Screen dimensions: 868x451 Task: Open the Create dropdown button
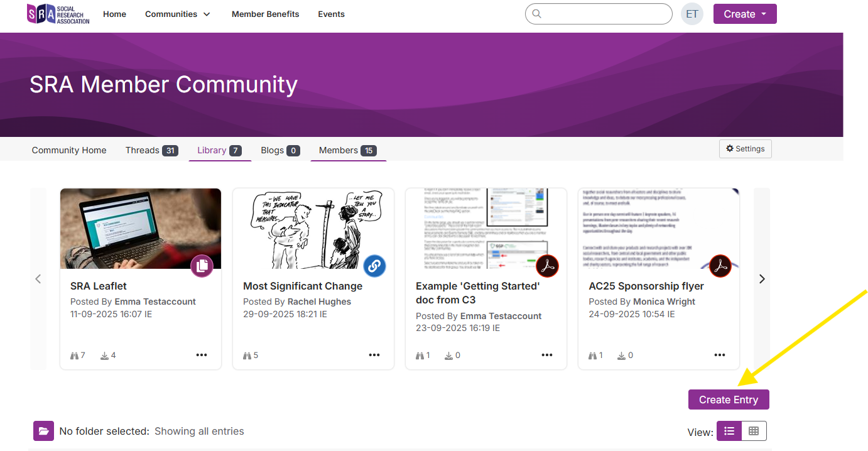(745, 14)
